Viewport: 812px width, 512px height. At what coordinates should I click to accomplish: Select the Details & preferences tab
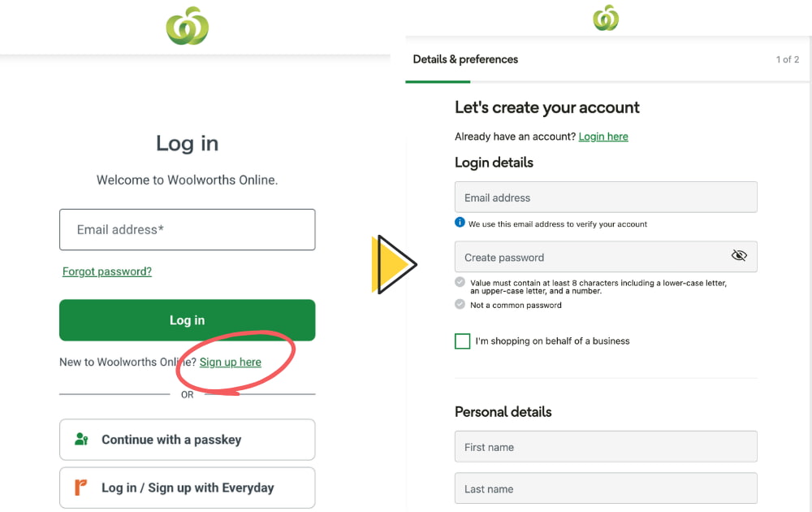coord(465,59)
